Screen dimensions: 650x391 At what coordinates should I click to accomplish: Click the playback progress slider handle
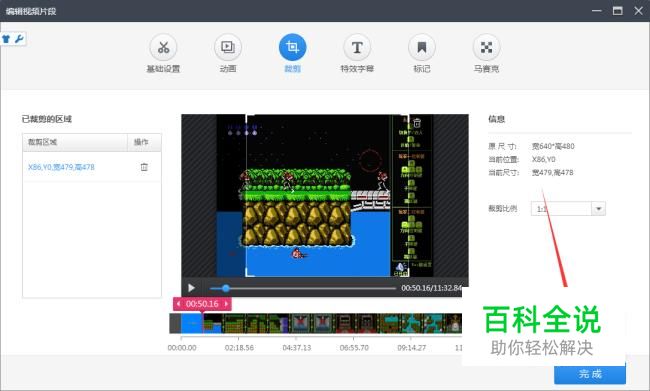[x=226, y=288]
